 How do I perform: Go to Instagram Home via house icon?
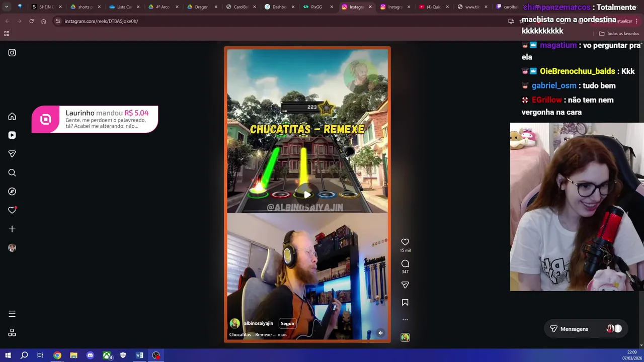tap(12, 117)
